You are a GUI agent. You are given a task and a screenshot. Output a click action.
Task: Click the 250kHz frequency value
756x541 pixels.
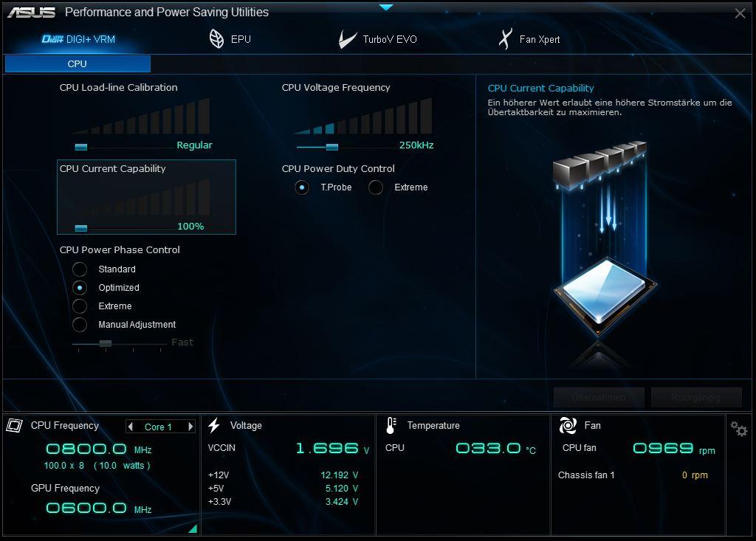point(416,145)
